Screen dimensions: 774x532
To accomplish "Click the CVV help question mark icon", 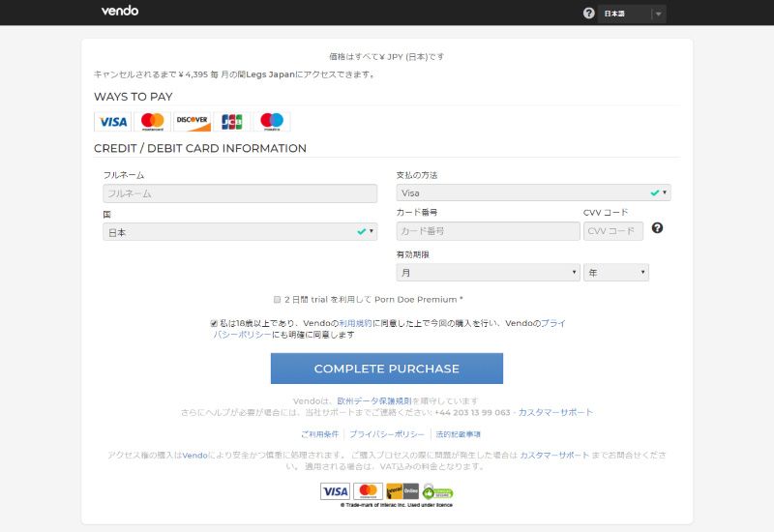I will [657, 228].
